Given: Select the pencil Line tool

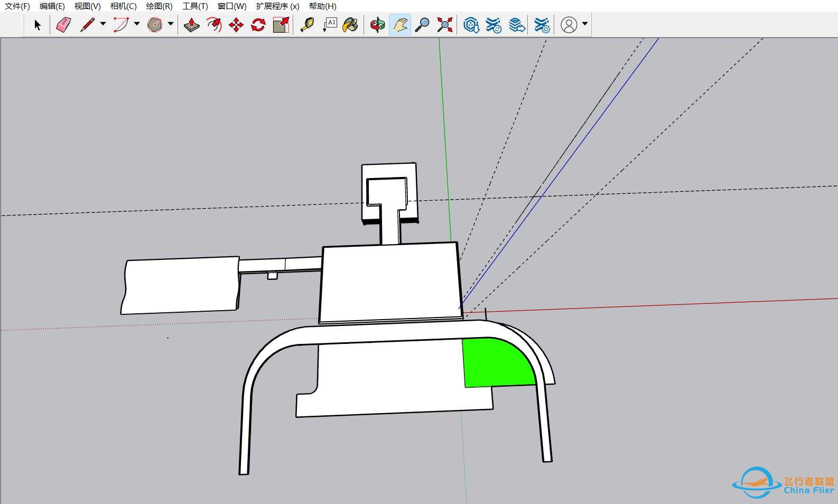Looking at the screenshot, I should tap(87, 24).
